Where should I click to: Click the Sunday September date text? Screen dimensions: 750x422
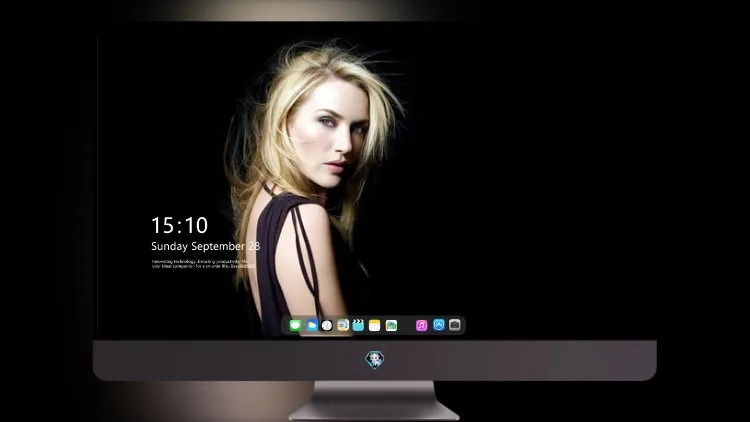click(x=205, y=246)
